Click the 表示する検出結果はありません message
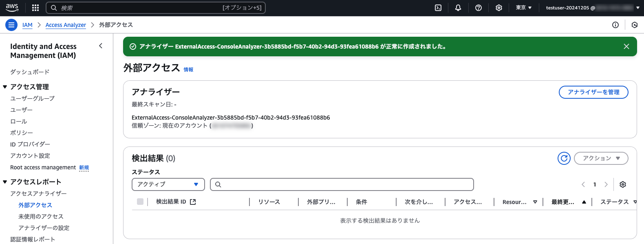The height and width of the screenshot is (244, 644). pos(380,221)
